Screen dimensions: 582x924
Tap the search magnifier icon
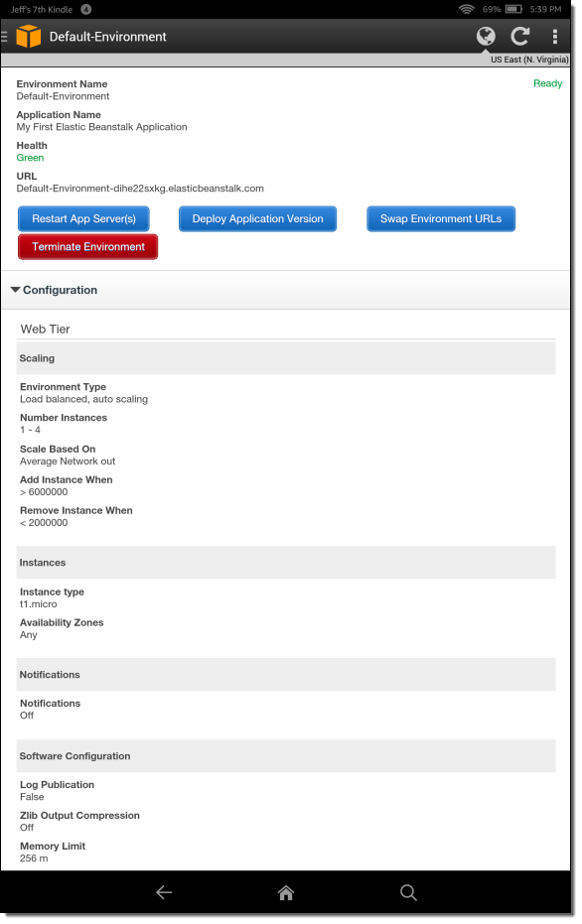tap(408, 892)
